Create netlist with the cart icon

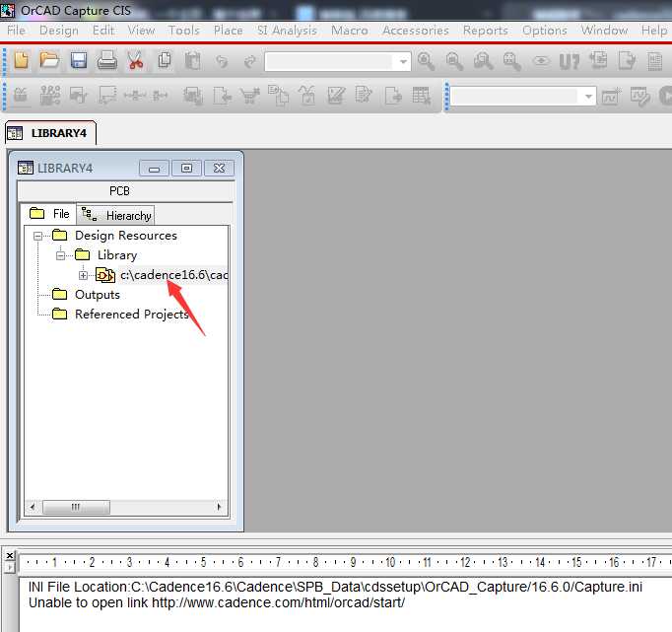click(250, 96)
